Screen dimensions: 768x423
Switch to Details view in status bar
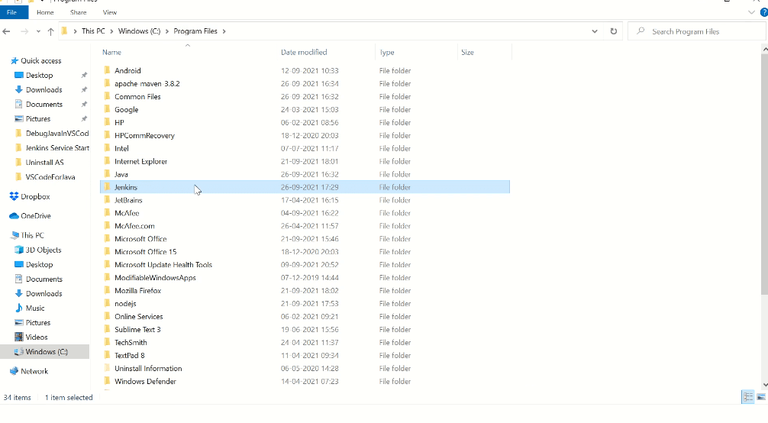[x=748, y=397]
